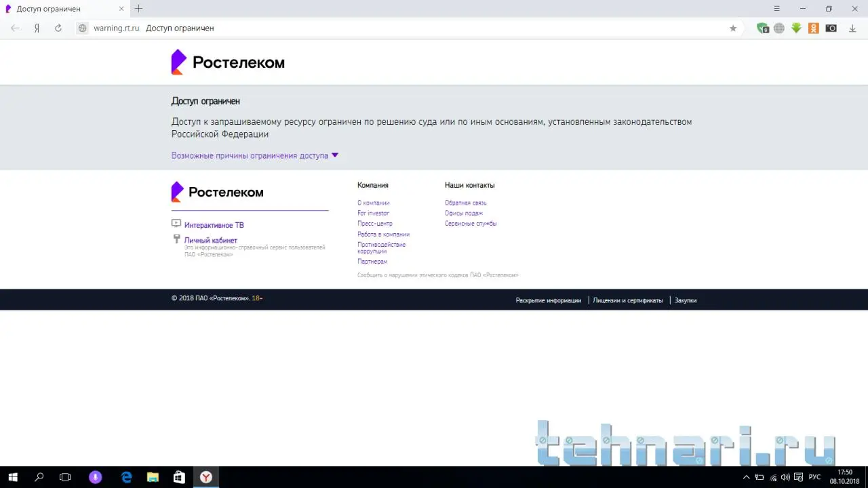Screen dimensions: 868x488
Task: Click the 'Закупки' footer link
Action: [686, 300]
